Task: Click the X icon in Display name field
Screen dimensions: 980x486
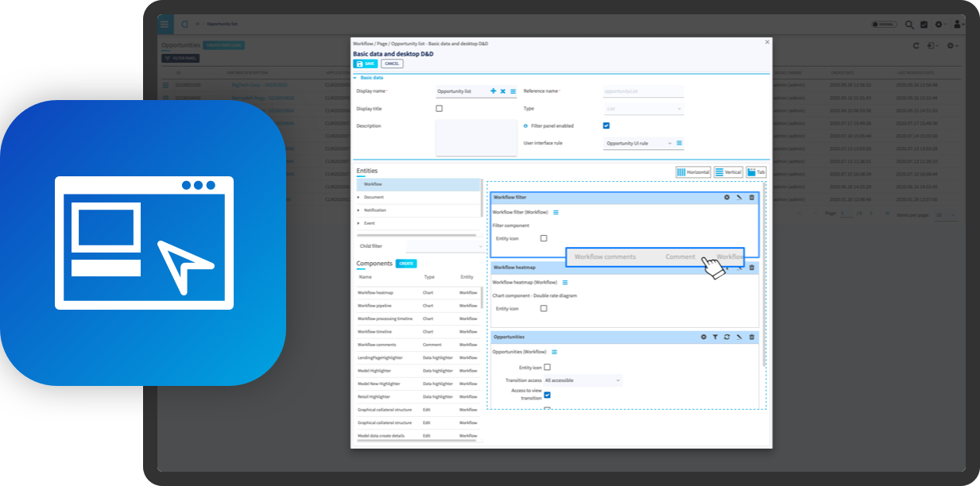Action: (503, 91)
